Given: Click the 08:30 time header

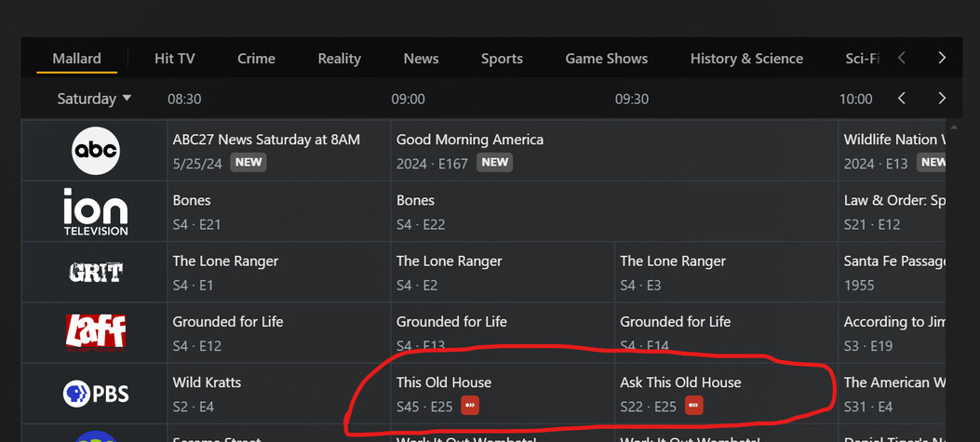Looking at the screenshot, I should click(x=184, y=99).
